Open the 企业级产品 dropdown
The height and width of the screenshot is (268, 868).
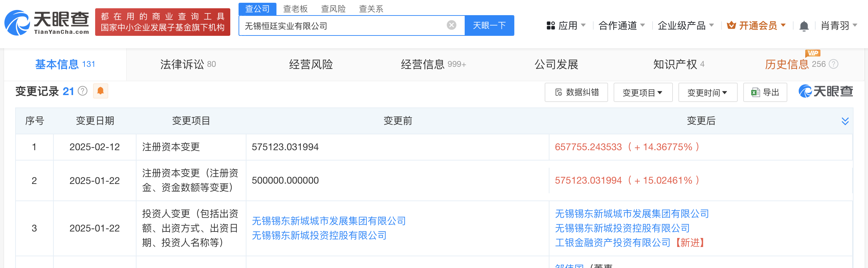coord(686,25)
